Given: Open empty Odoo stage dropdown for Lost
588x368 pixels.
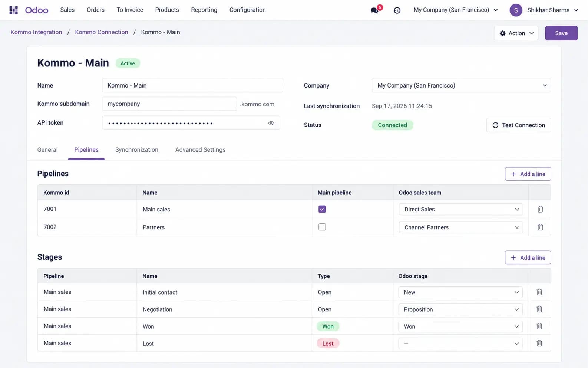Looking at the screenshot, I should 460,343.
